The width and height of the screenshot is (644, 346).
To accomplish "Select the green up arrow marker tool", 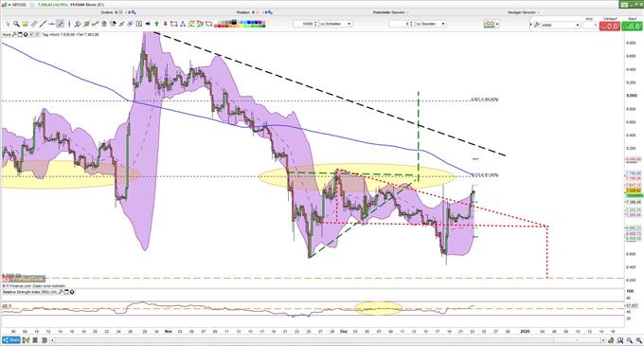I will pyautogui.click(x=156, y=24).
